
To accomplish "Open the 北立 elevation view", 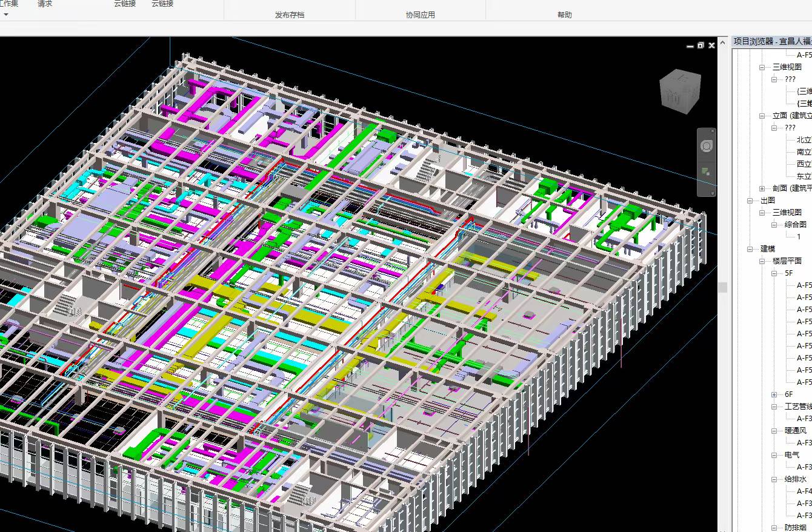I will click(804, 140).
